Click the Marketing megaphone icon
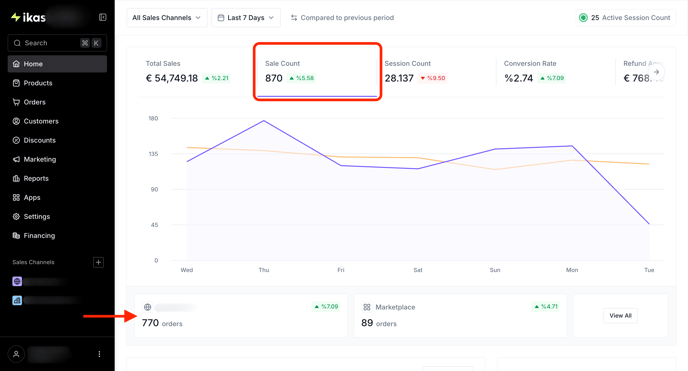The width and height of the screenshot is (688, 371). (16, 159)
